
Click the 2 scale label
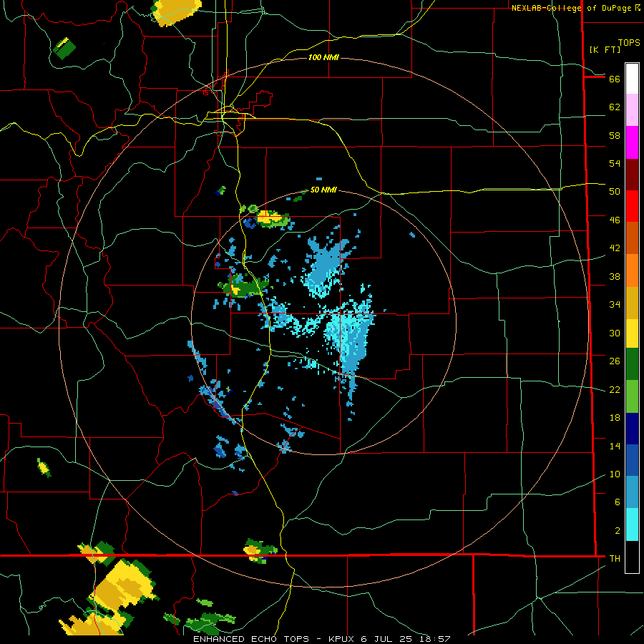(618, 531)
